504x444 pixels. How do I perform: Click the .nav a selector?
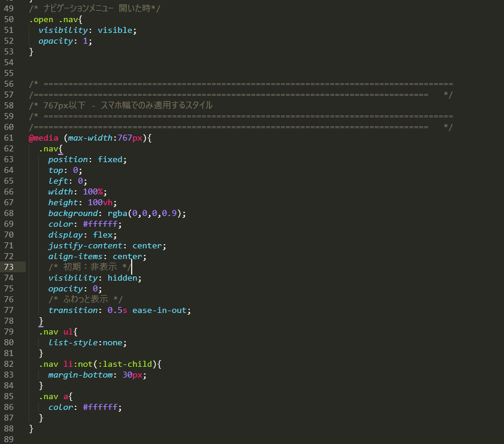click(53, 397)
